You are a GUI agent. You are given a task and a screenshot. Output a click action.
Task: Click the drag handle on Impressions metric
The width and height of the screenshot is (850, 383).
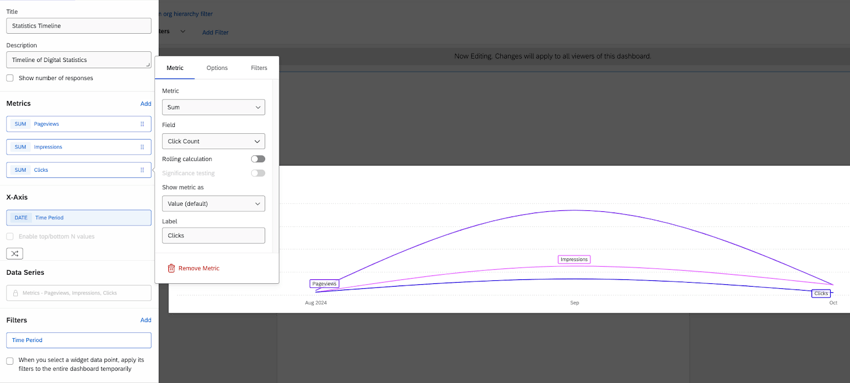pyautogui.click(x=143, y=147)
